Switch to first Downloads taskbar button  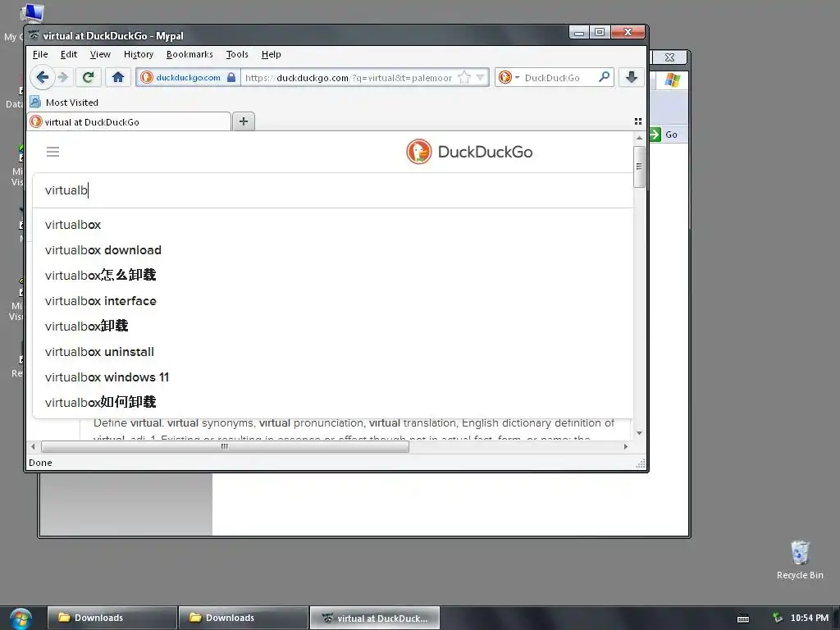112,618
